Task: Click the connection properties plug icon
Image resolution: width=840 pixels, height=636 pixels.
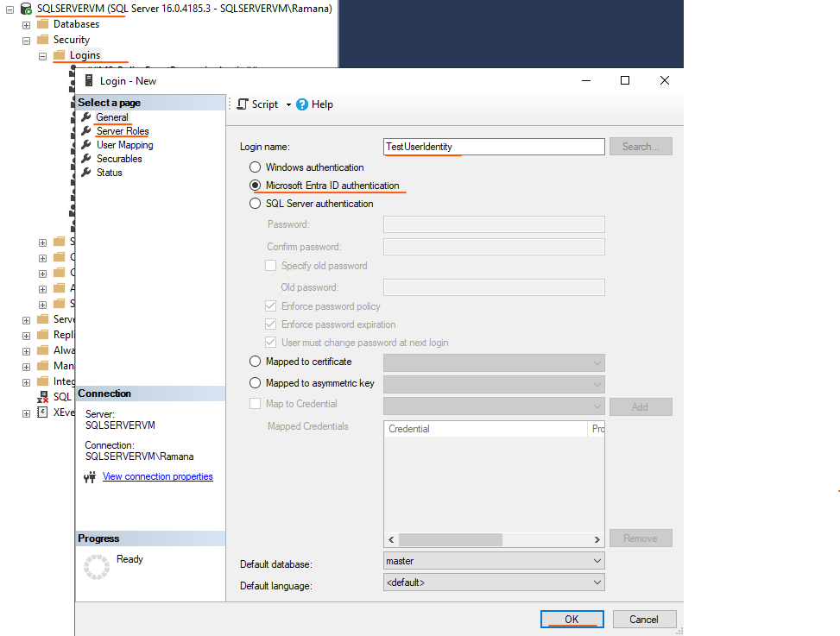Action: [x=90, y=477]
